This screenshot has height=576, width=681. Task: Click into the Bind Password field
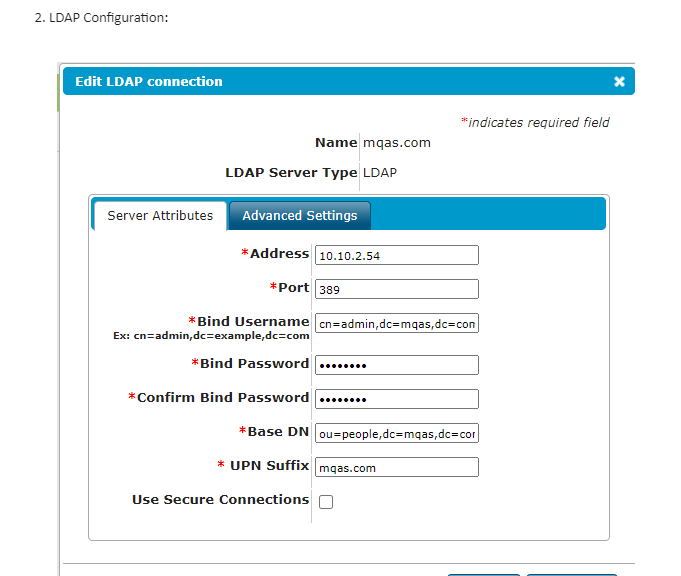[397, 365]
